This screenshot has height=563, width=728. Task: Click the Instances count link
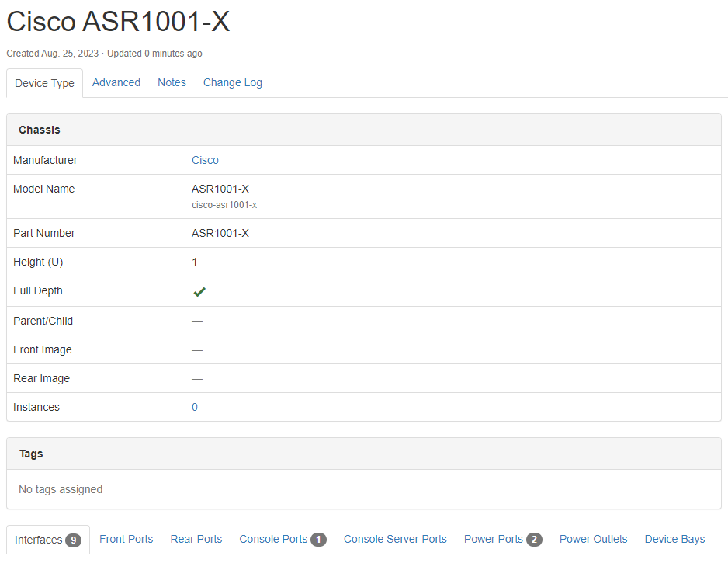[x=195, y=407]
